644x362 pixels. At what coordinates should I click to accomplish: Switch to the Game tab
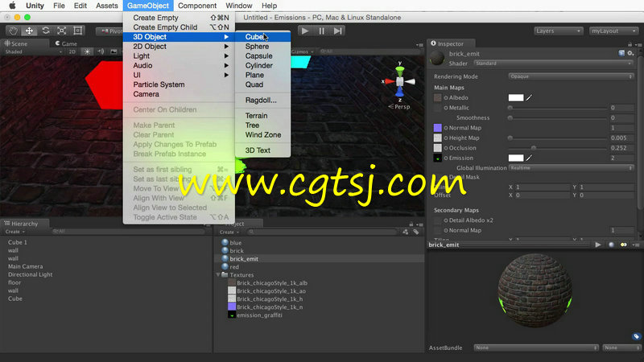point(66,43)
